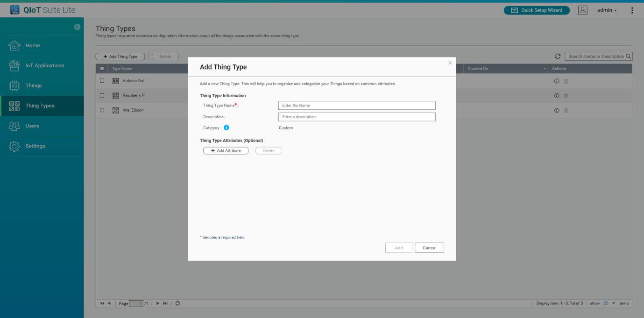Click the Category info icon
The height and width of the screenshot is (318, 644).
tap(226, 127)
